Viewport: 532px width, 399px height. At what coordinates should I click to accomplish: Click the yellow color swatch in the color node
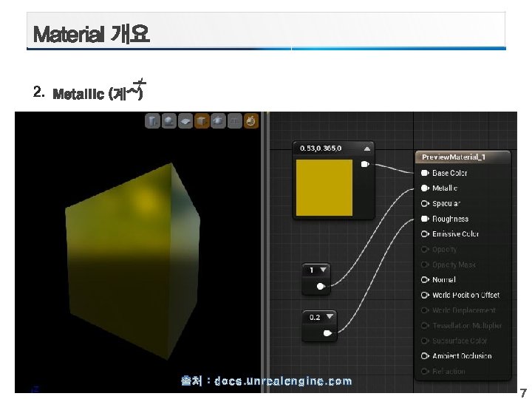point(324,188)
